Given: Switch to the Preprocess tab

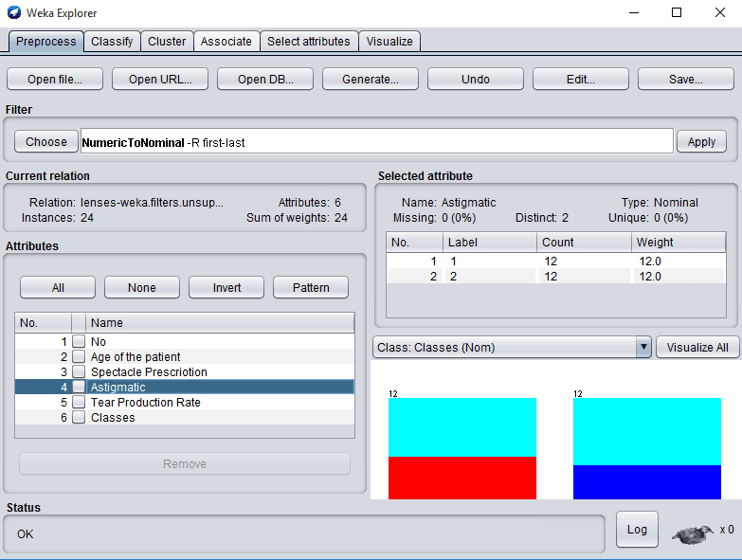Looking at the screenshot, I should 45,41.
